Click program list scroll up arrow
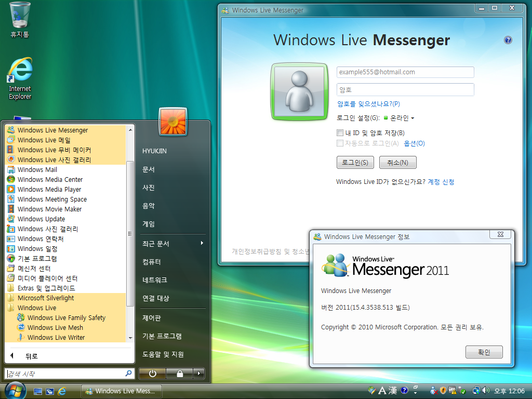This screenshot has width=532, height=399. point(130,129)
